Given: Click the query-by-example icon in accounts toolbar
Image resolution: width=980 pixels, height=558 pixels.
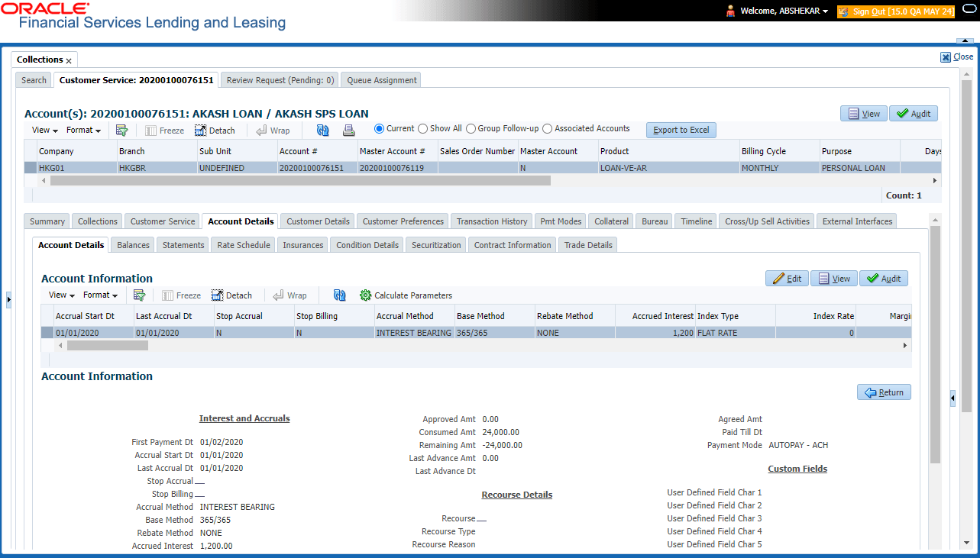Looking at the screenshot, I should coord(121,131).
